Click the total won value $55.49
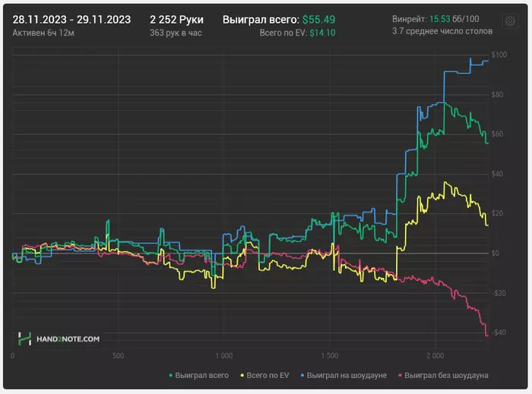 318,20
